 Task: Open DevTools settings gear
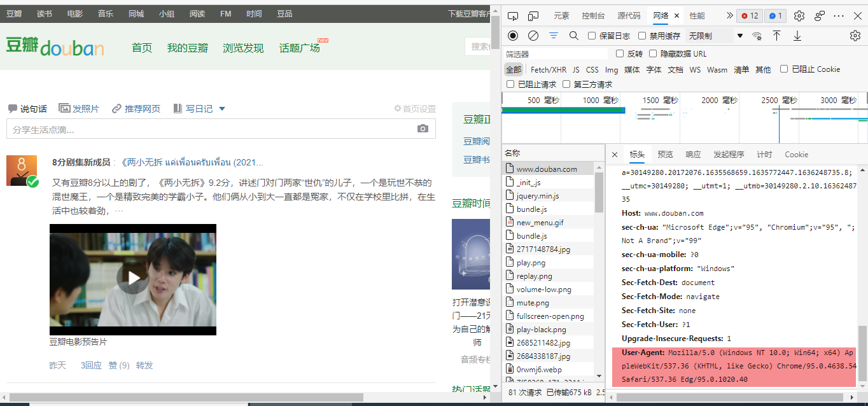click(799, 15)
